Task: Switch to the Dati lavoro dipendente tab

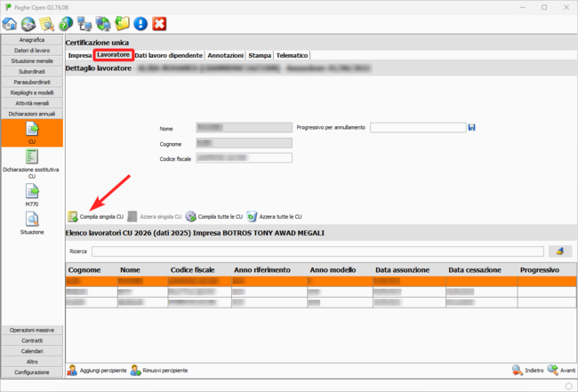Action: [169, 55]
